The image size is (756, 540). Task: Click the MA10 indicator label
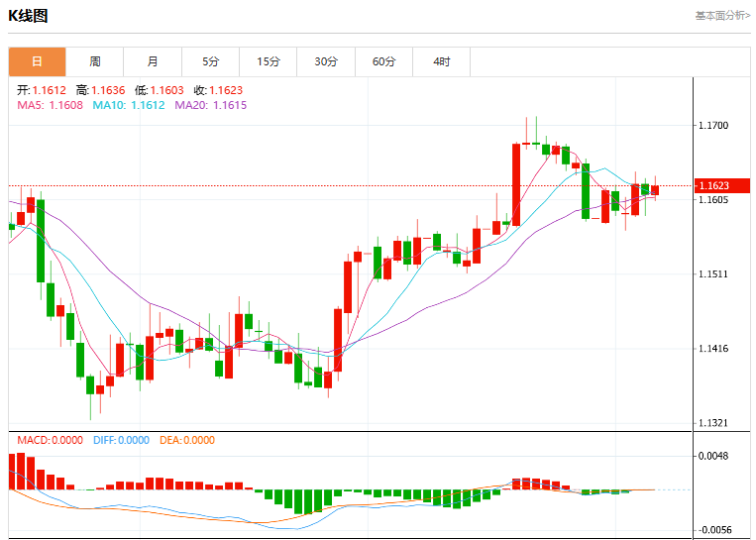129,105
